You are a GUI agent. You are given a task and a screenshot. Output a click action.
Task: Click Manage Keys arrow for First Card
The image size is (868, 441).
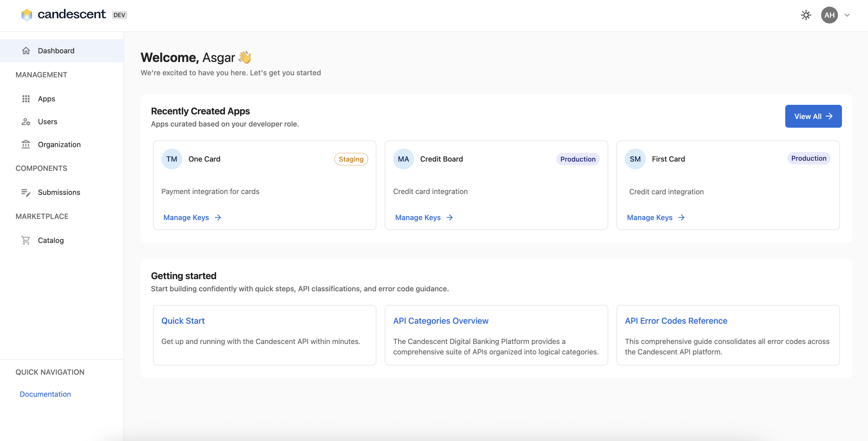point(681,217)
